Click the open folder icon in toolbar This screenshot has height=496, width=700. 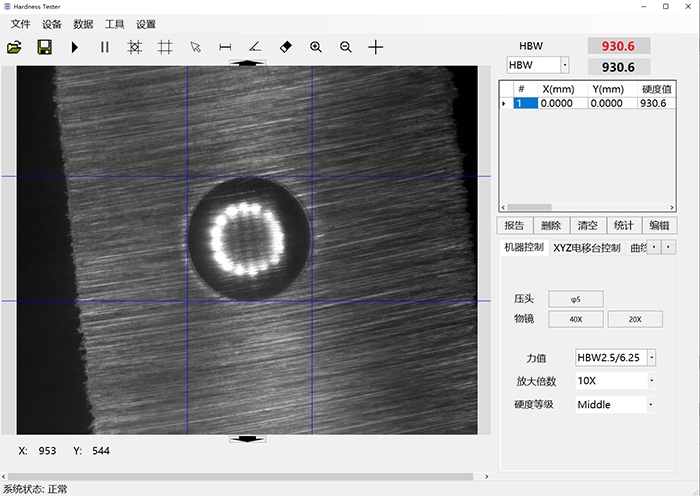click(x=15, y=47)
